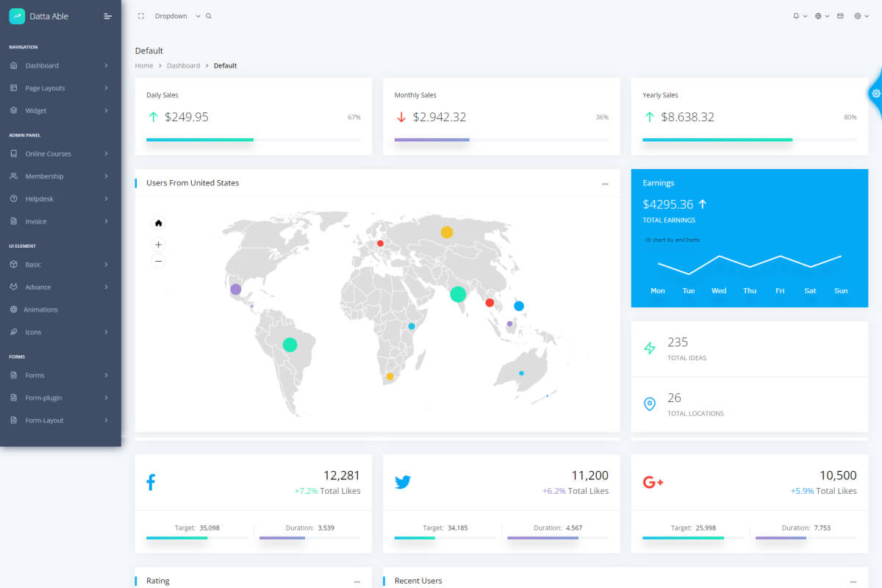The height and width of the screenshot is (588, 882).
Task: Click the home icon on the map widget
Action: coord(158,223)
